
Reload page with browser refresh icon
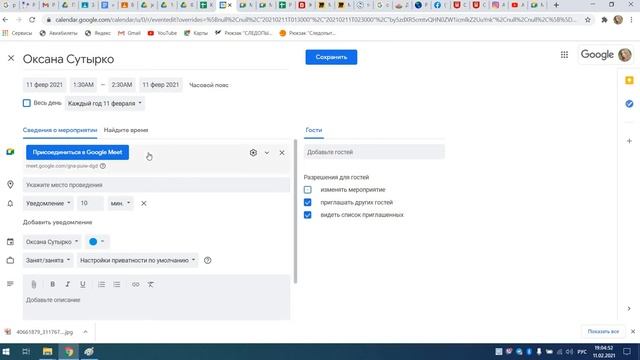click(x=32, y=20)
